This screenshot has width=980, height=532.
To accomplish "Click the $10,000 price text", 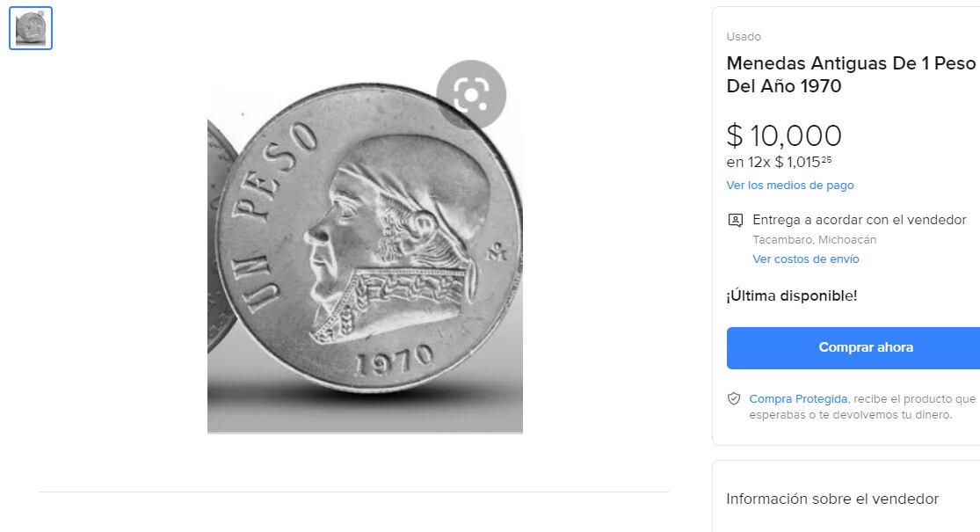I will (x=784, y=135).
